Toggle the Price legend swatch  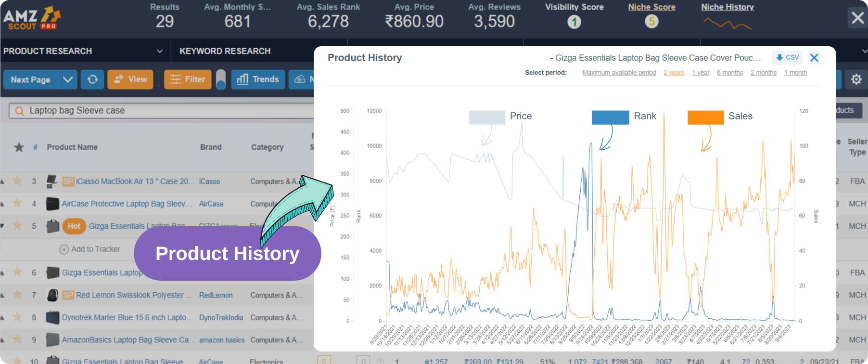point(487,117)
